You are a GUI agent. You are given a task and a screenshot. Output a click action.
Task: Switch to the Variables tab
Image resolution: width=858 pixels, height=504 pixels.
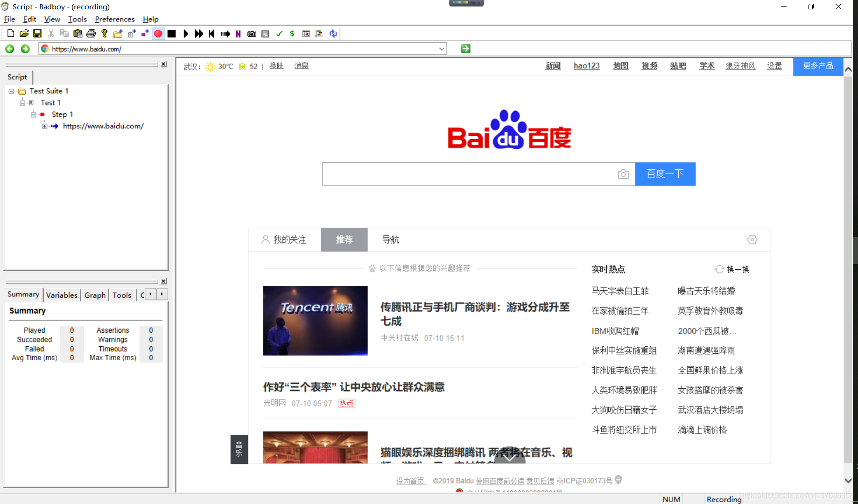click(62, 295)
